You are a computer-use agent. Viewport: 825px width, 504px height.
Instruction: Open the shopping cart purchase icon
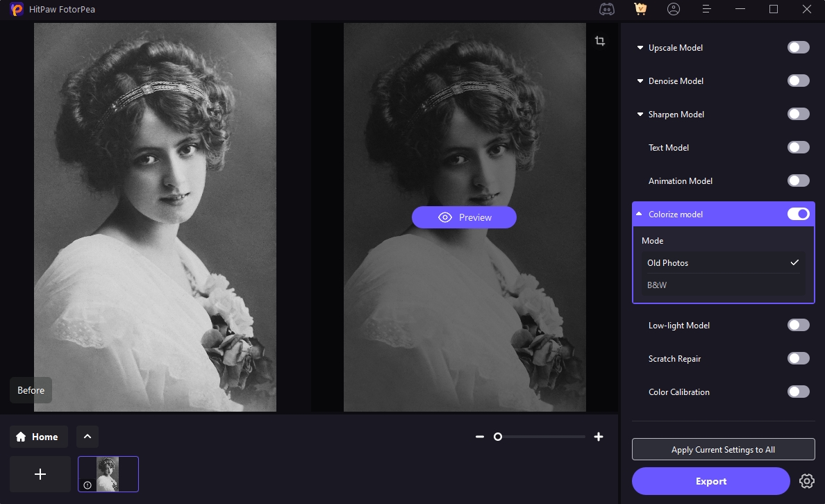point(640,9)
